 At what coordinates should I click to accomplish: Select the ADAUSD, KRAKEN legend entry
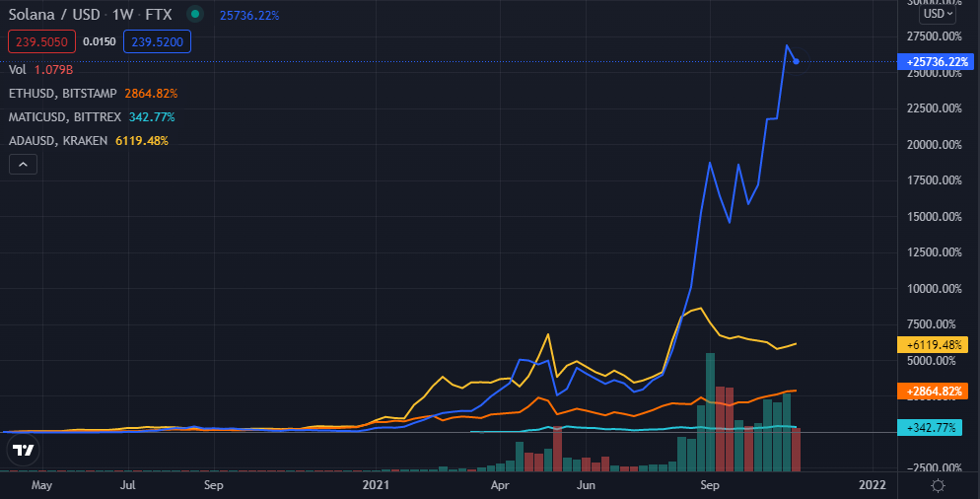click(58, 141)
